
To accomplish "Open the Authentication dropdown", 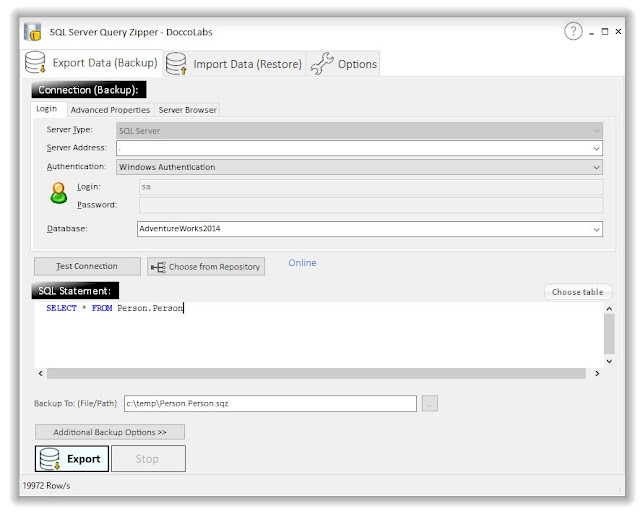I will coord(359,167).
